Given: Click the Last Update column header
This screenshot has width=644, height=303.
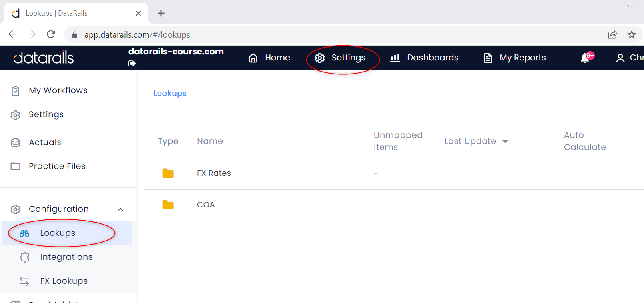Looking at the screenshot, I should click(x=470, y=141).
